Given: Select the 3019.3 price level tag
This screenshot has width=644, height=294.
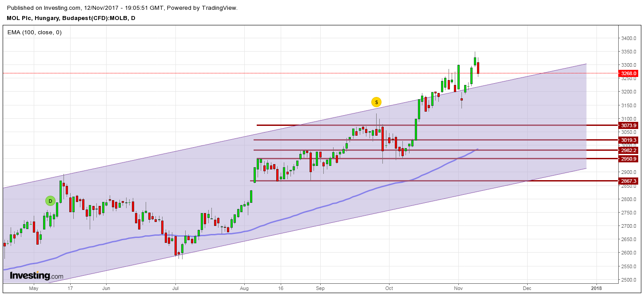Looking at the screenshot, I should tap(628, 140).
